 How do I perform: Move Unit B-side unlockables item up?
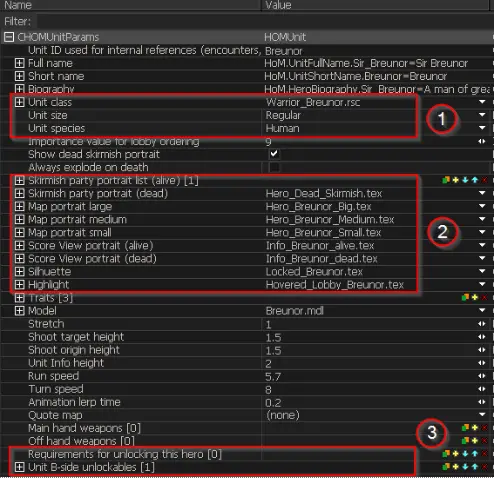[475, 467]
